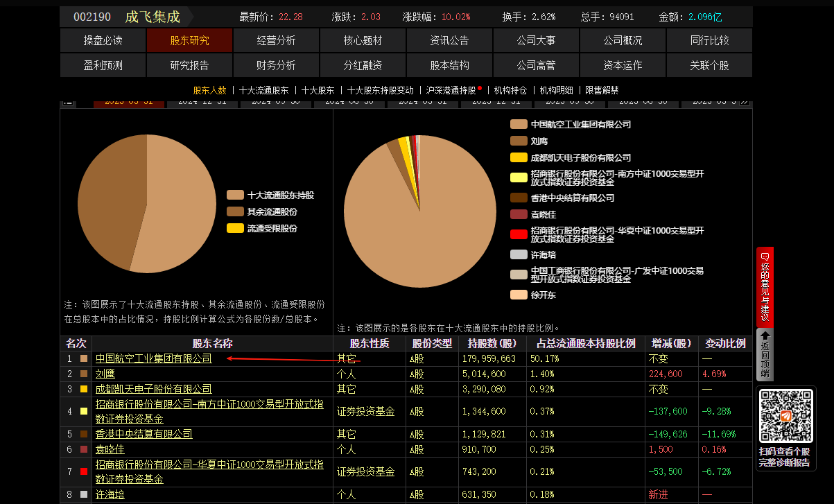Jump to 限售解禁 section
Image resolution: width=834 pixels, height=504 pixels.
(602, 90)
